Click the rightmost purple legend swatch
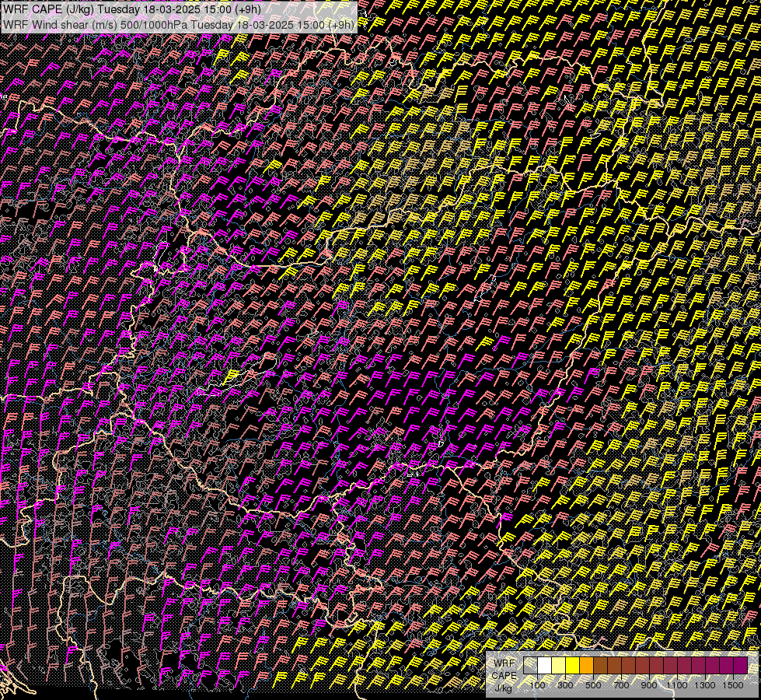The height and width of the screenshot is (700, 761). [x=740, y=665]
